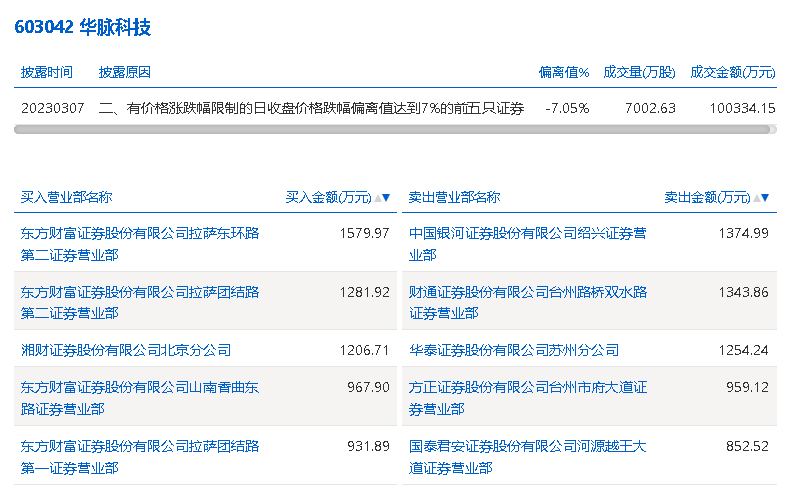Click the 披露原因 column header
This screenshot has height=493, width=787.
coord(124,72)
